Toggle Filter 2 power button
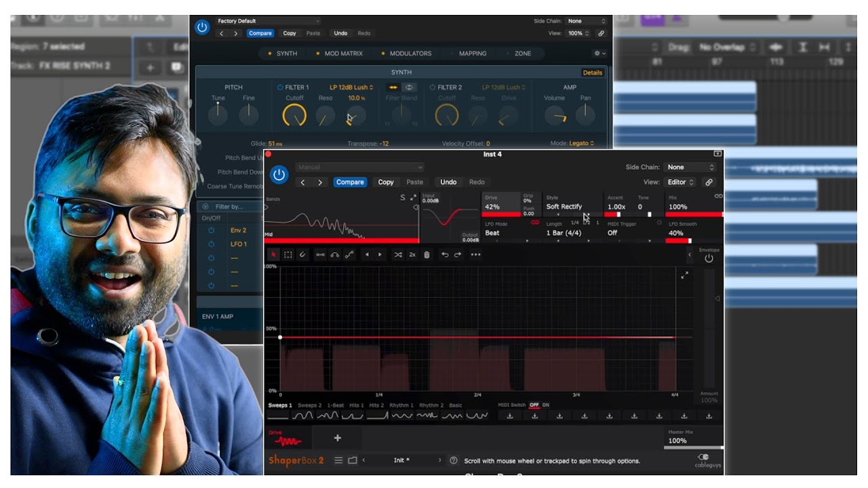 click(x=433, y=87)
